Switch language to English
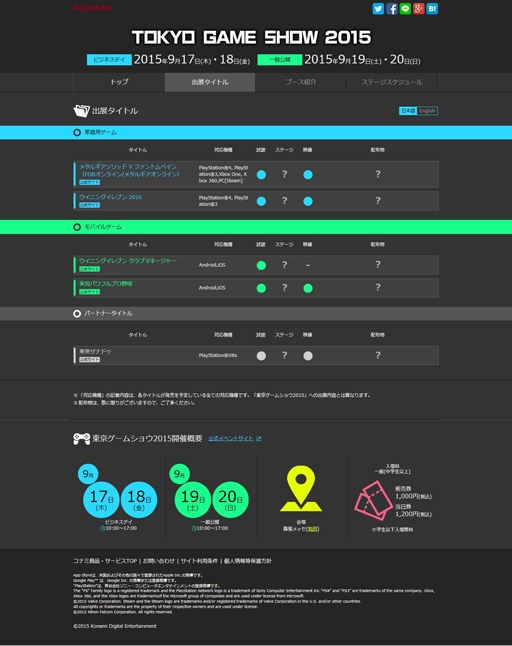Viewport: 512px width, 646px height. point(427,111)
